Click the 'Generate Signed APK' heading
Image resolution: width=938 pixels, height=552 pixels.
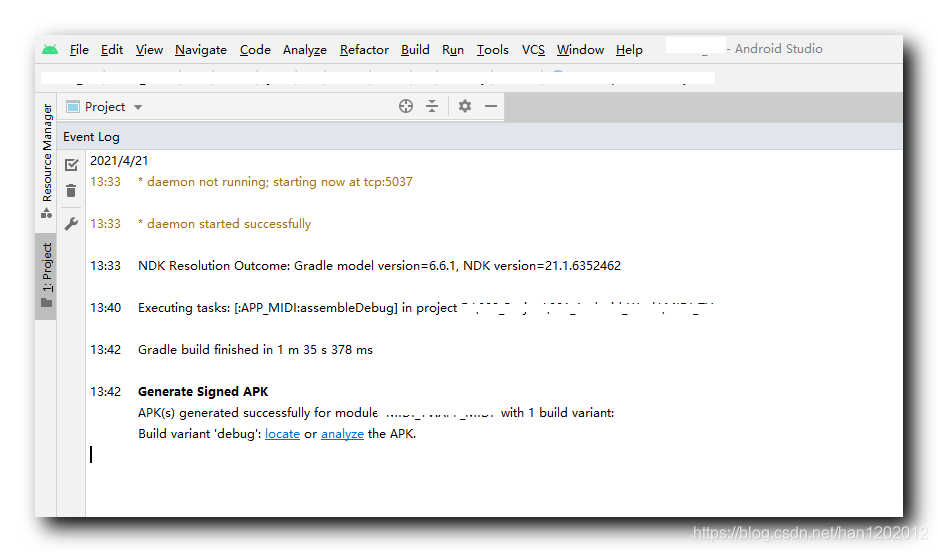point(203,392)
